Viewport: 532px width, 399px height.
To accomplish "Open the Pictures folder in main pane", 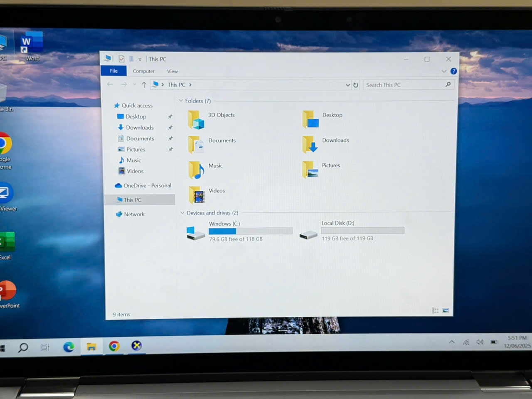I will (x=310, y=170).
